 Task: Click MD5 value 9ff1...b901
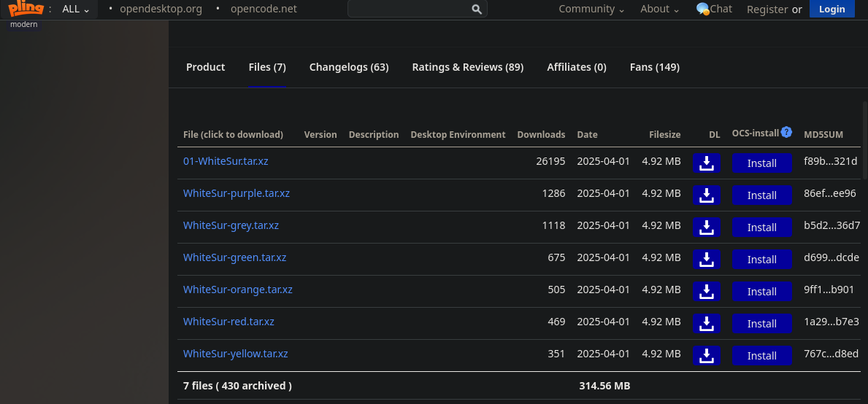pos(829,290)
